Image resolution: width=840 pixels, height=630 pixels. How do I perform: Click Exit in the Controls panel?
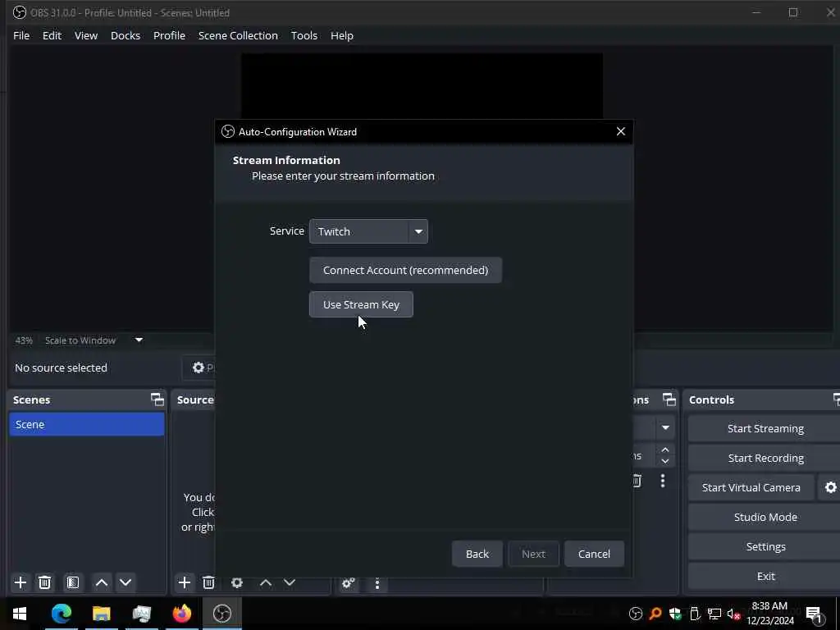click(765, 576)
